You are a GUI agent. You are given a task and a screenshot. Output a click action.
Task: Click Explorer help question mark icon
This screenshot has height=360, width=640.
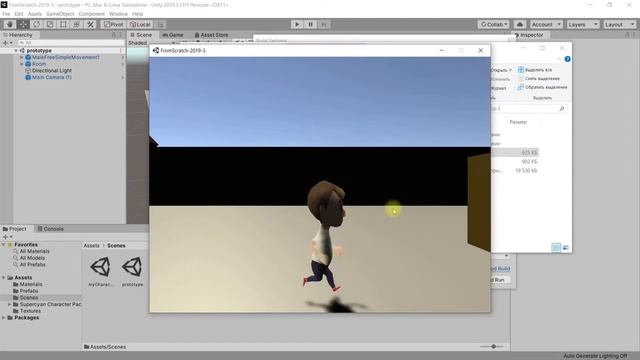coord(567,59)
